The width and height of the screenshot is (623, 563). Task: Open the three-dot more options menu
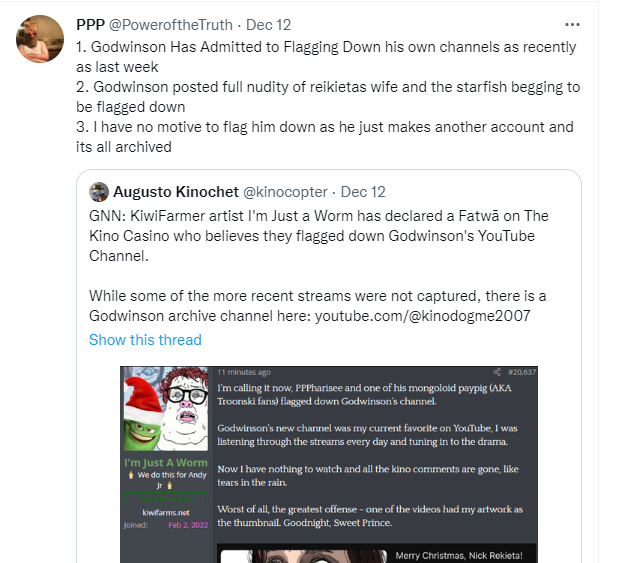[572, 25]
